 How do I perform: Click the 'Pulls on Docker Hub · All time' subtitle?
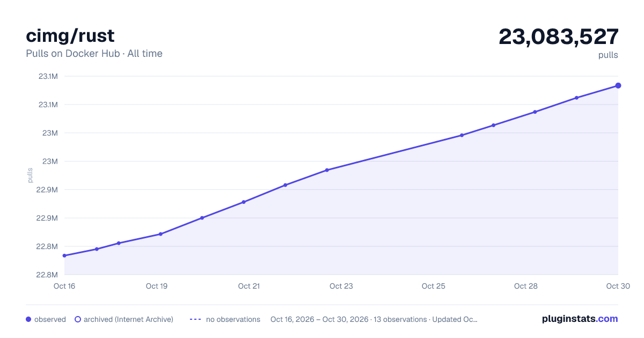[x=94, y=54]
